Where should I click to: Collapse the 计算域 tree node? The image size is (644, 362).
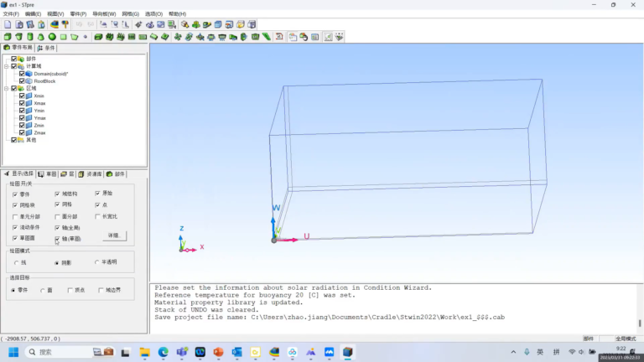tap(7, 66)
